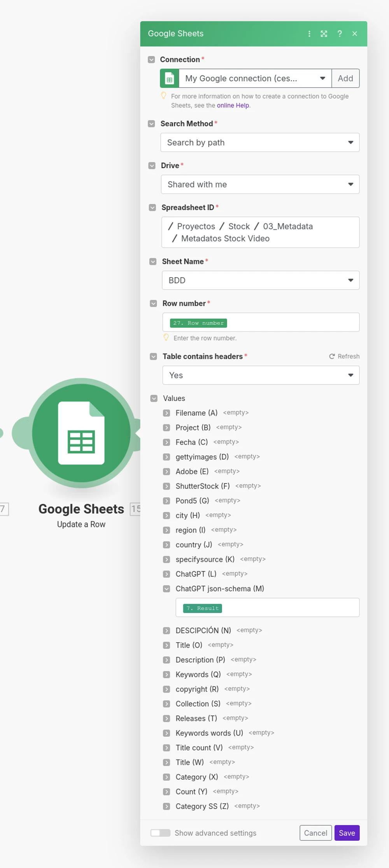Open the Search by path dropdown

[260, 142]
